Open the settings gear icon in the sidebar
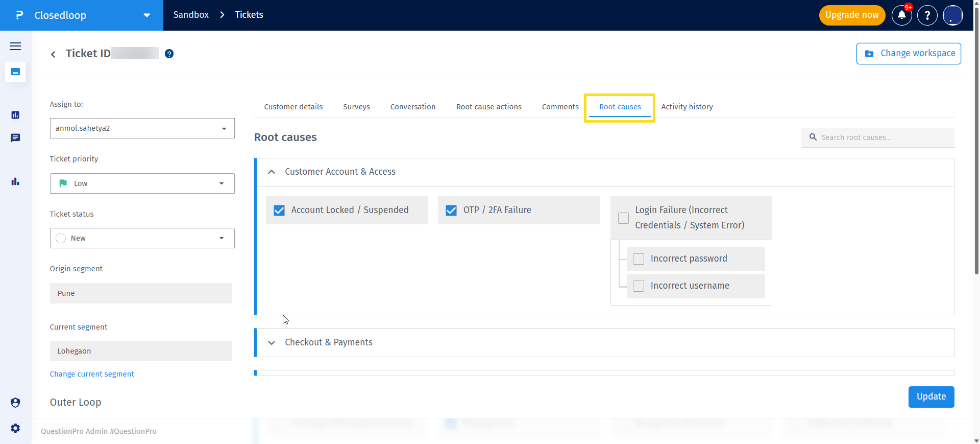Viewport: 980px width, 444px height. (x=15, y=428)
